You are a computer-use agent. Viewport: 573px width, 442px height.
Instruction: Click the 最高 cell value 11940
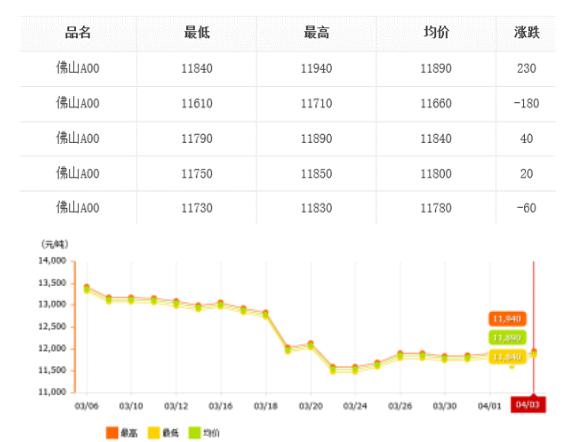(x=316, y=68)
